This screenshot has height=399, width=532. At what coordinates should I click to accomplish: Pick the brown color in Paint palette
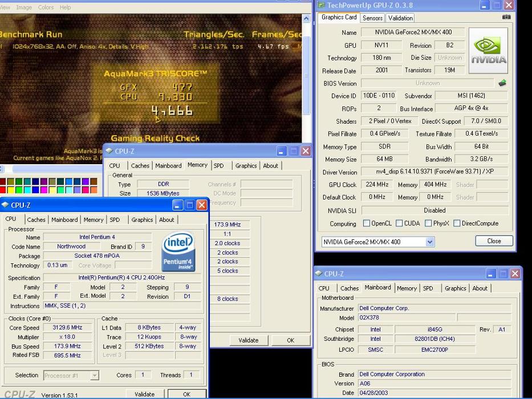coord(94,182)
